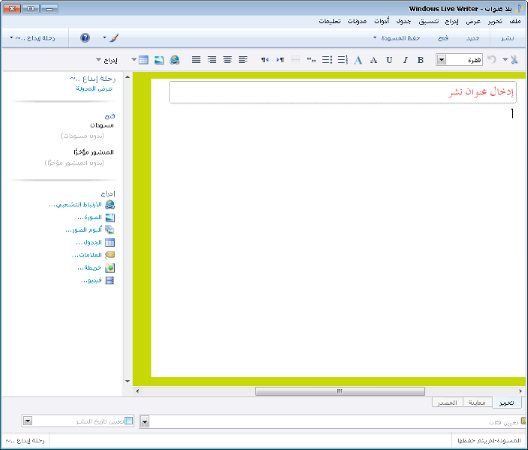This screenshot has height=450, width=528.
Task: Click the insert picture icon in toolbar
Action: pyautogui.click(x=159, y=60)
